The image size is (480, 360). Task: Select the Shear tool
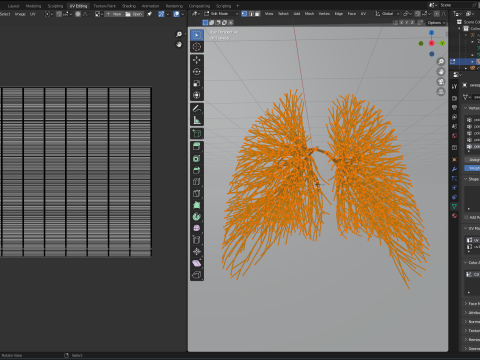pos(197,263)
